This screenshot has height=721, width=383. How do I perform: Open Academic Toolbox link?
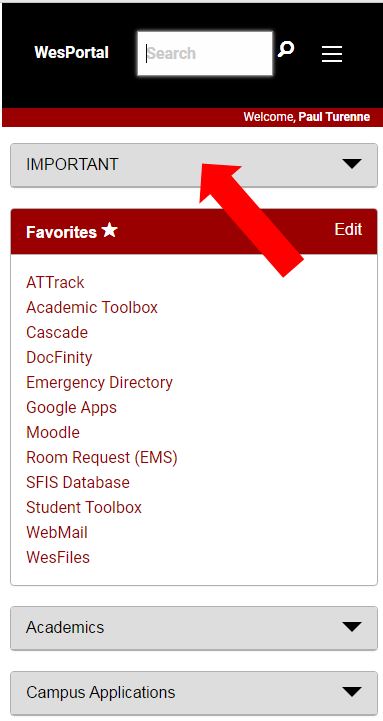[x=92, y=307]
